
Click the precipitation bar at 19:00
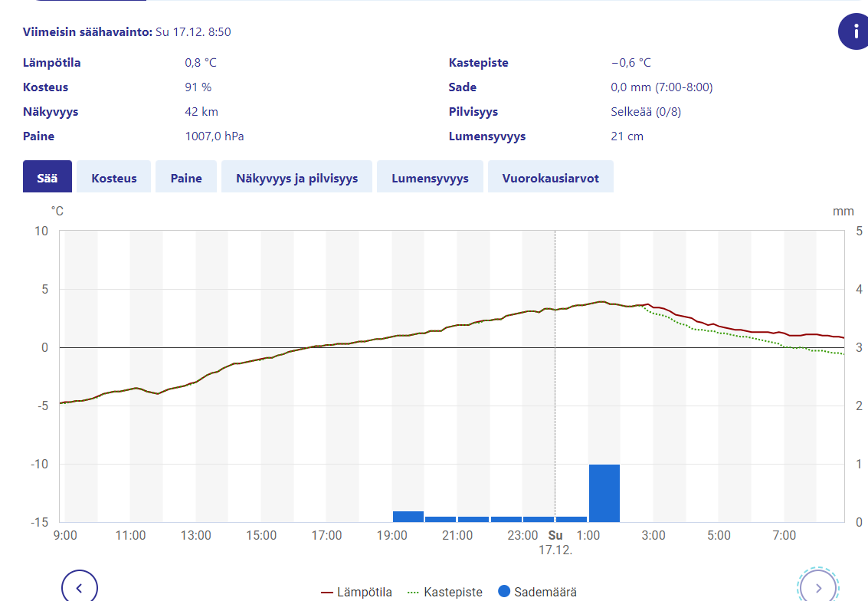(408, 517)
